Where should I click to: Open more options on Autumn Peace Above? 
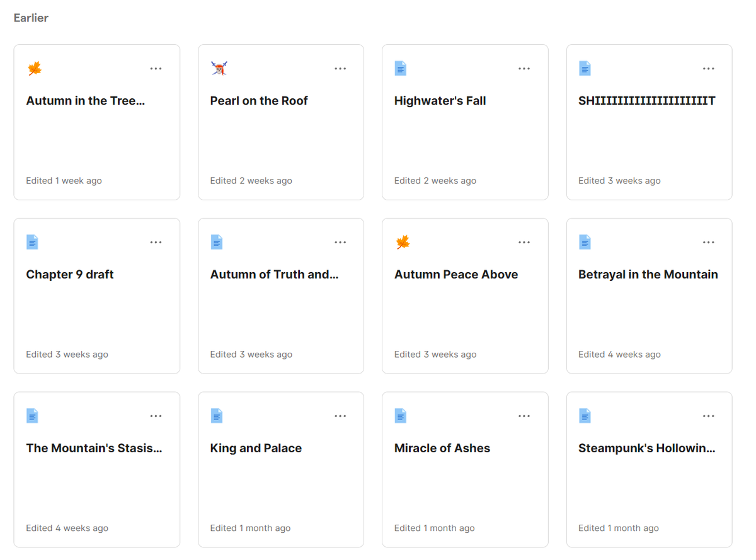coord(524,243)
